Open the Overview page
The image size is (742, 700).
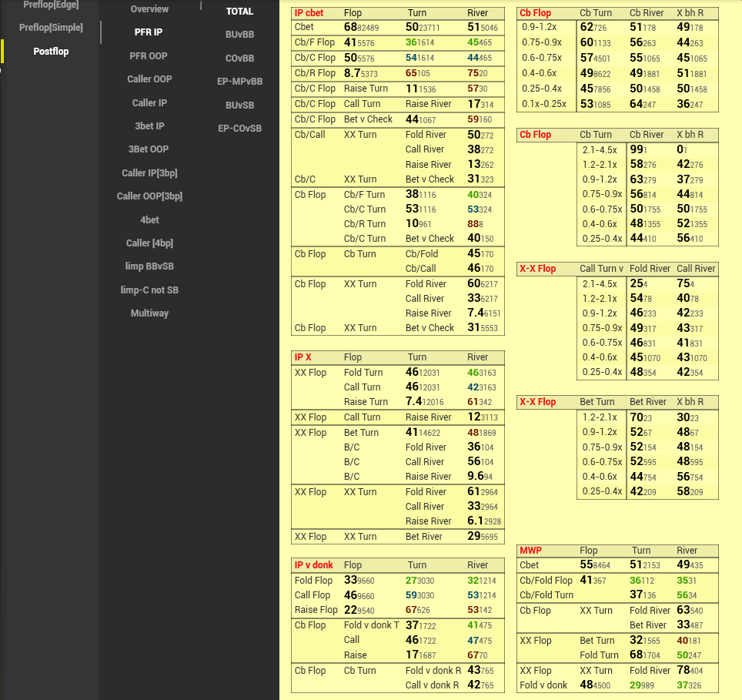(x=149, y=9)
